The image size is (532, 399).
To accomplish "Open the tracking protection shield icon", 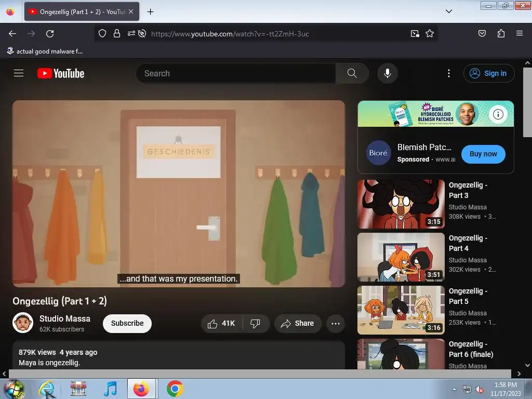I will [x=102, y=33].
